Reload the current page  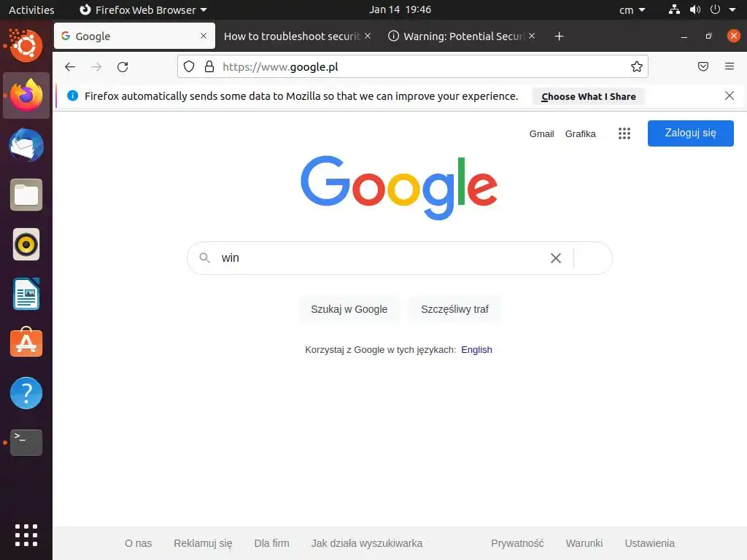tap(123, 66)
